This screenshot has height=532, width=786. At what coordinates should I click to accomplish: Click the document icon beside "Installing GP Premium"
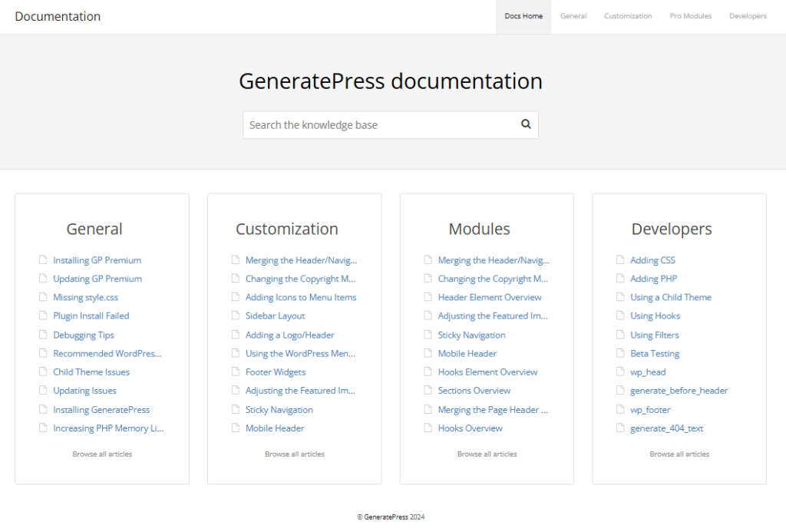click(42, 259)
